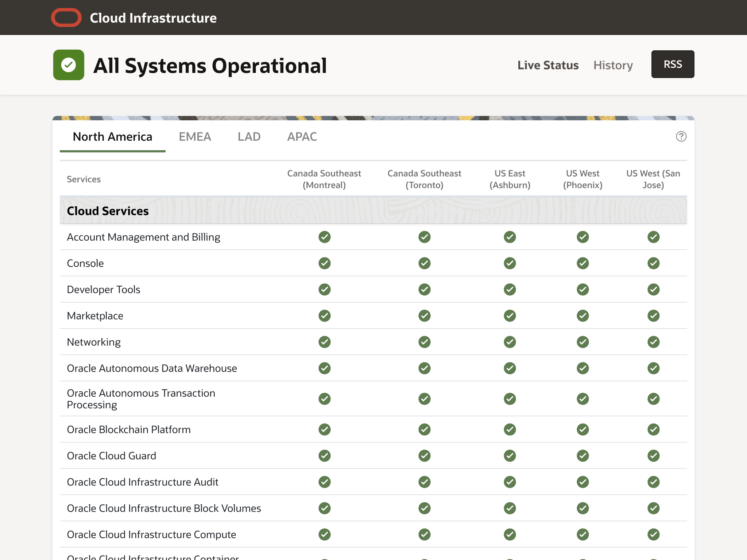The height and width of the screenshot is (560, 747).
Task: Click the Oracle logo in the header
Action: (66, 17)
